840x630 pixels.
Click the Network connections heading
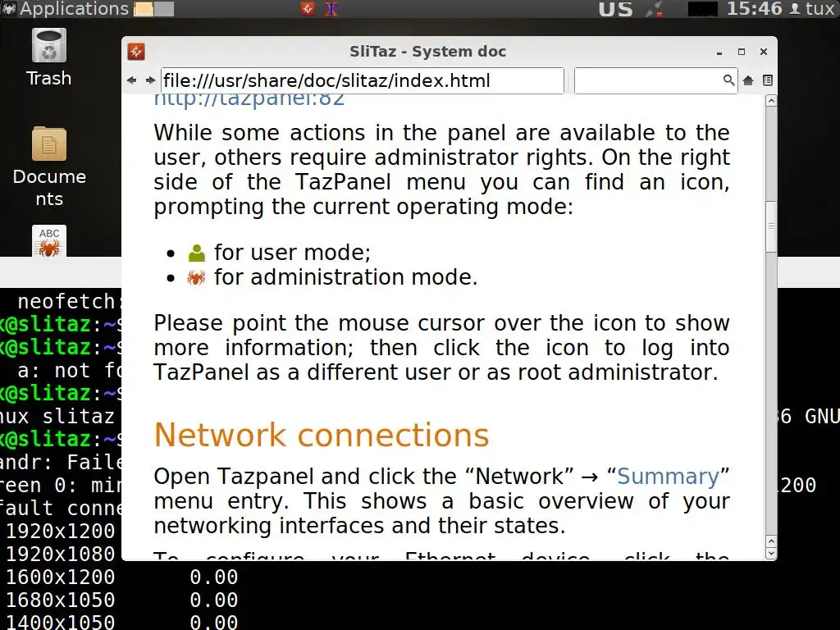[x=322, y=435]
